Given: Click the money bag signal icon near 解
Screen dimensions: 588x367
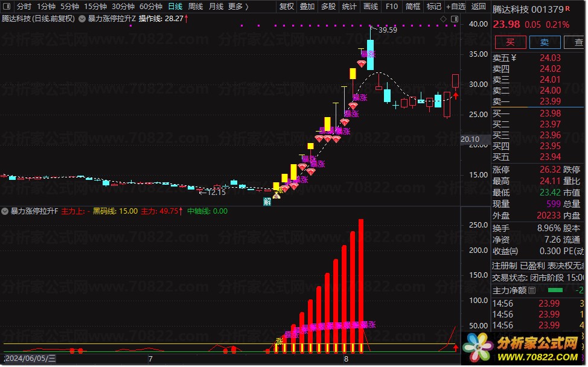Looking at the screenshot, I should click(276, 195).
